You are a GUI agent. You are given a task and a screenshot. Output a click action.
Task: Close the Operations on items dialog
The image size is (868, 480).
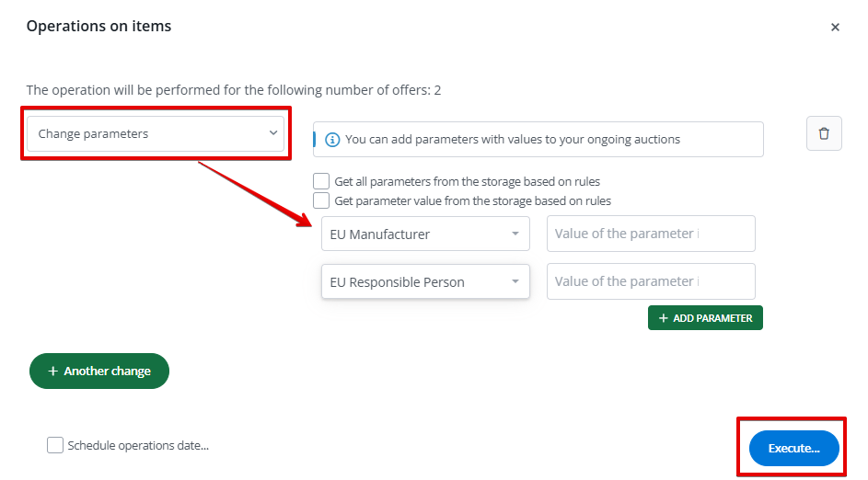pos(835,28)
